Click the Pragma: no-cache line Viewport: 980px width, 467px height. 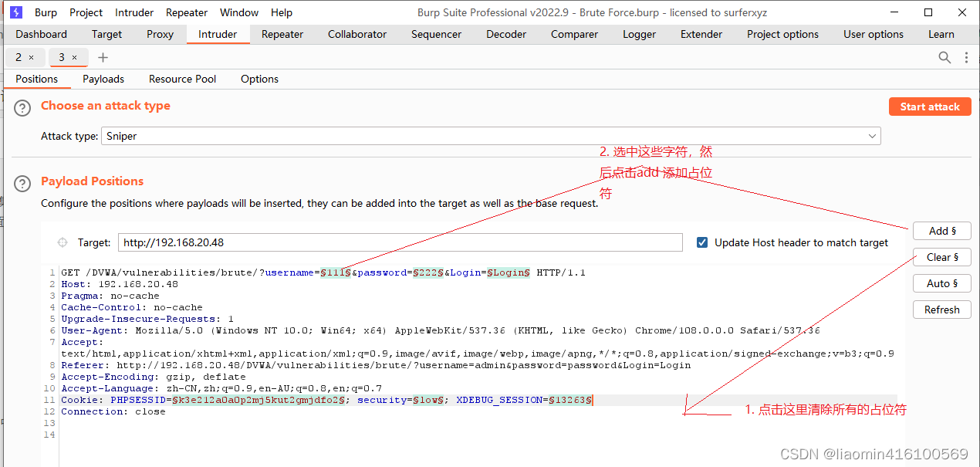110,296
